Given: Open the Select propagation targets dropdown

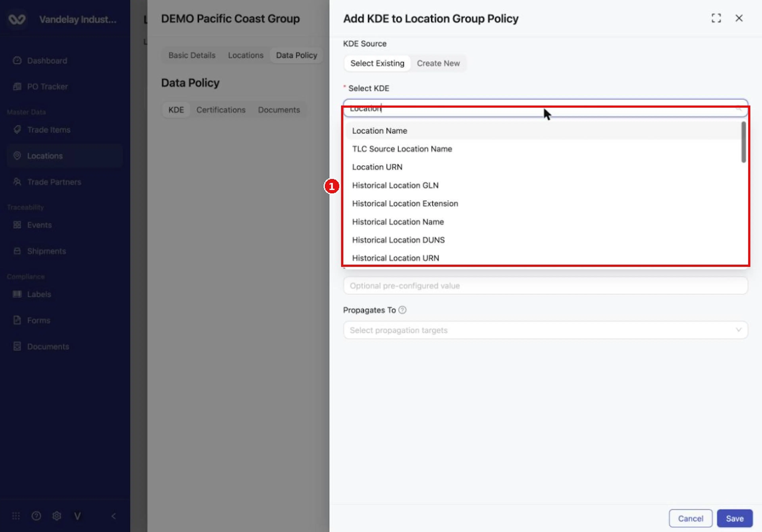Looking at the screenshot, I should coord(545,330).
